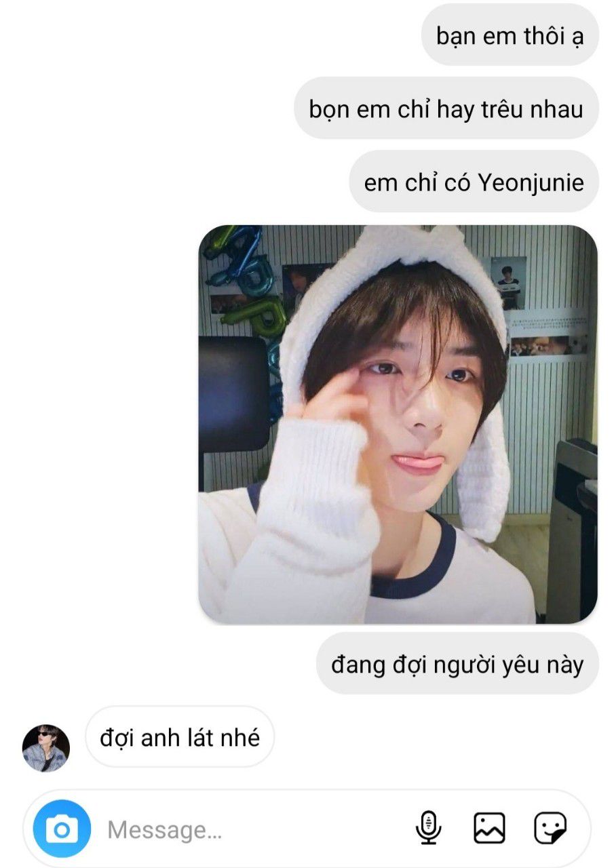
Task: Open the blue camera button
Action: [62, 829]
